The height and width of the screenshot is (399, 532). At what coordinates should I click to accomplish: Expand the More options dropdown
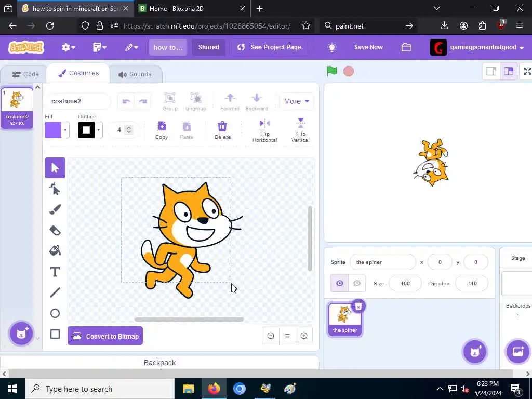297,101
